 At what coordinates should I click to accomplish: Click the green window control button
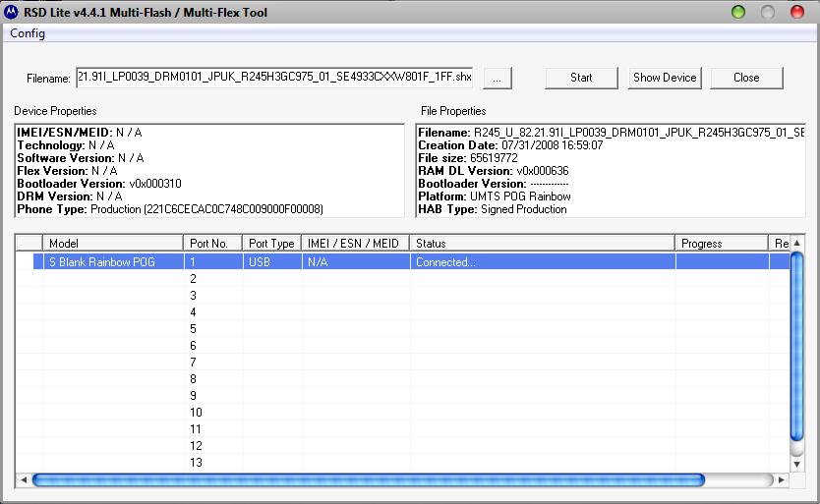pos(738,12)
